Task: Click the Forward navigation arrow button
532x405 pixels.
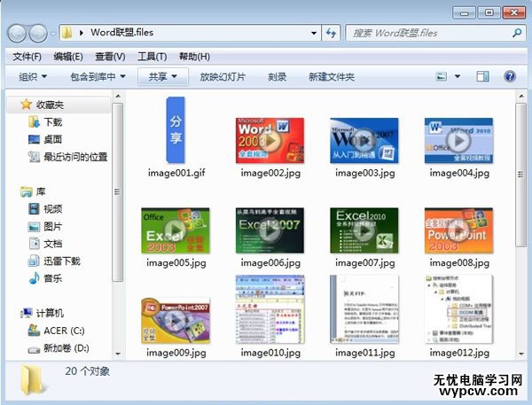Action: point(38,34)
